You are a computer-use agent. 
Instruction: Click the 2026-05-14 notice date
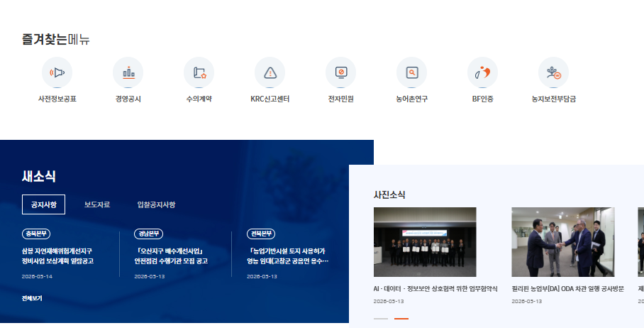click(x=37, y=277)
